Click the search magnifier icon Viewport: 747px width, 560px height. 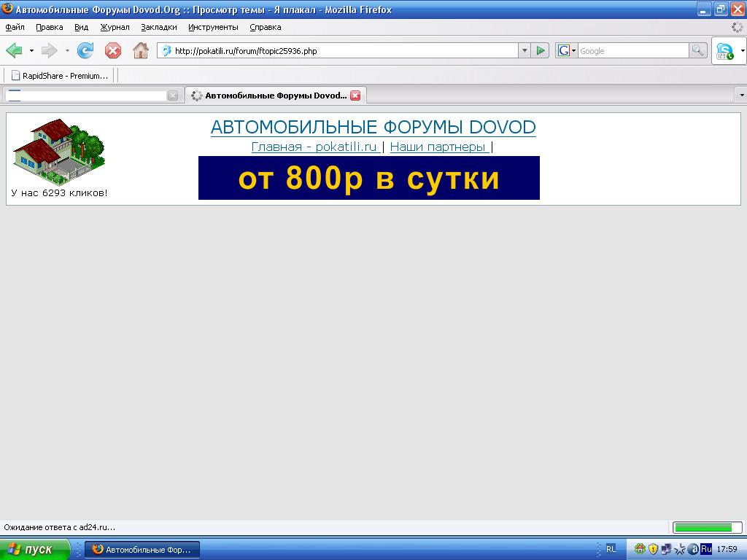pos(698,50)
